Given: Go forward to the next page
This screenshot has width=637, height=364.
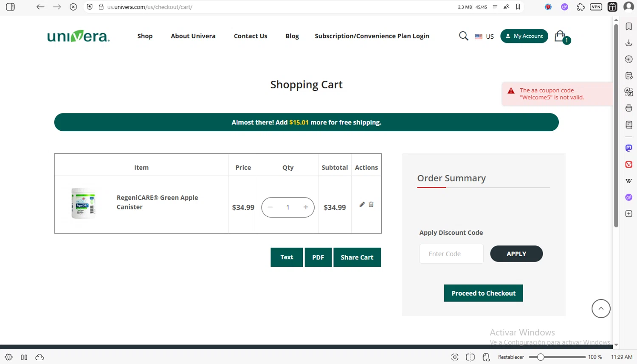Looking at the screenshot, I should click(57, 7).
